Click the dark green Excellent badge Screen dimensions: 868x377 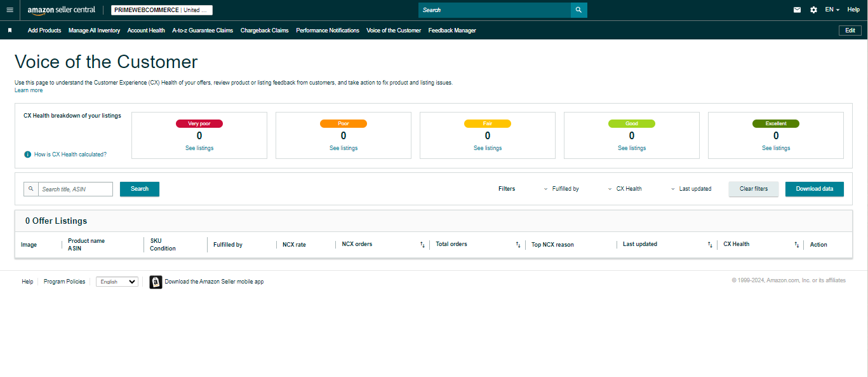(776, 124)
